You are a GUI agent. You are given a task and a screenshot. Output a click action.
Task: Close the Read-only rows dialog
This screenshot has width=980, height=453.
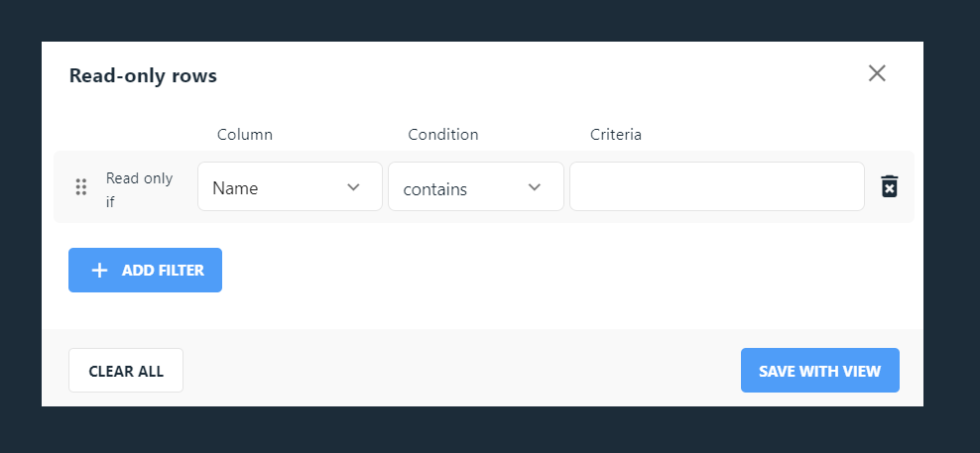click(877, 73)
